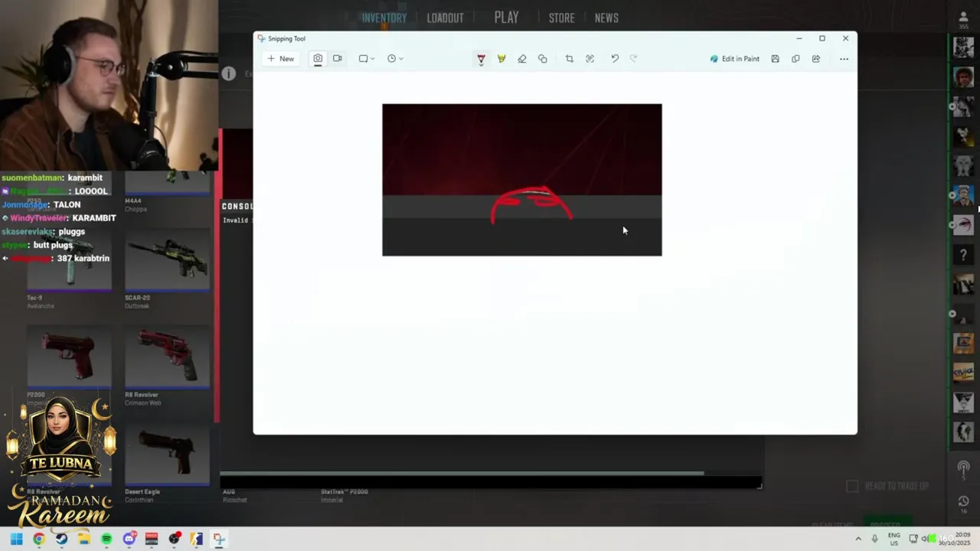Open the broadcast antenna icon in sidebar
Screen dimensions: 980x551
tap(963, 468)
